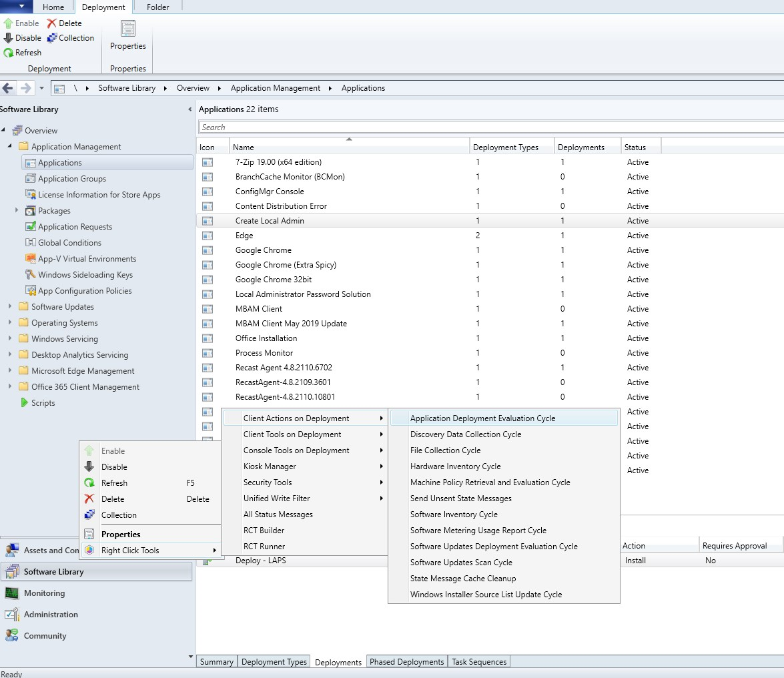The height and width of the screenshot is (678, 784).
Task: Click the Disable arrow in the ribbon
Action: click(x=8, y=38)
